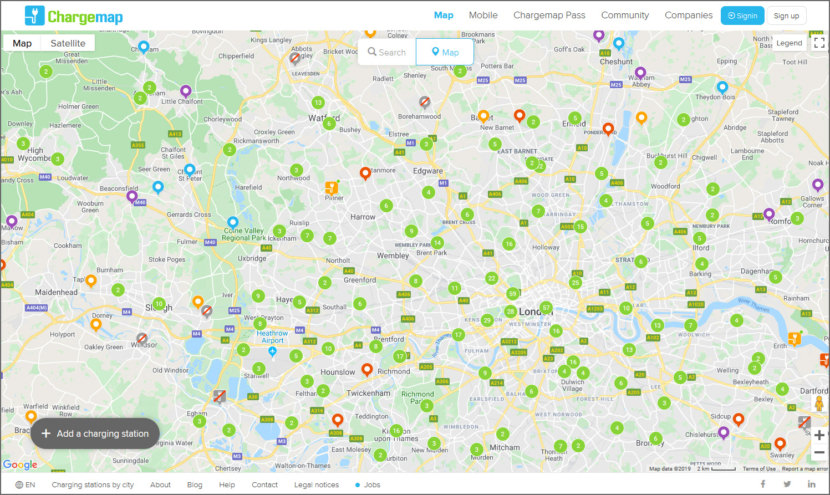Screen dimensions: 830x495
Task: Open the Chargemap Pass page
Action: (x=549, y=15)
